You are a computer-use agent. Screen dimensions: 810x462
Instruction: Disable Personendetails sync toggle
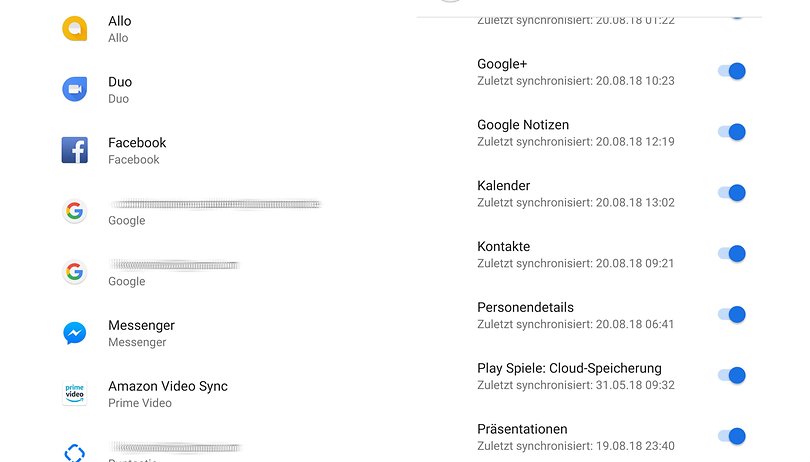(x=732, y=314)
